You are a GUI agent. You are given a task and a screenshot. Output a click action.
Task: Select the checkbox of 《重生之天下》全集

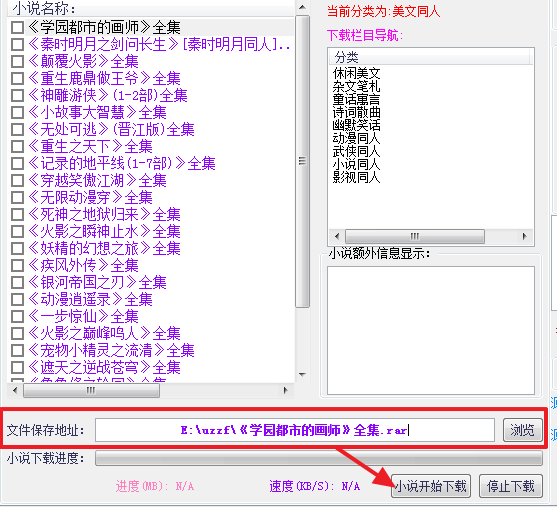[17, 146]
